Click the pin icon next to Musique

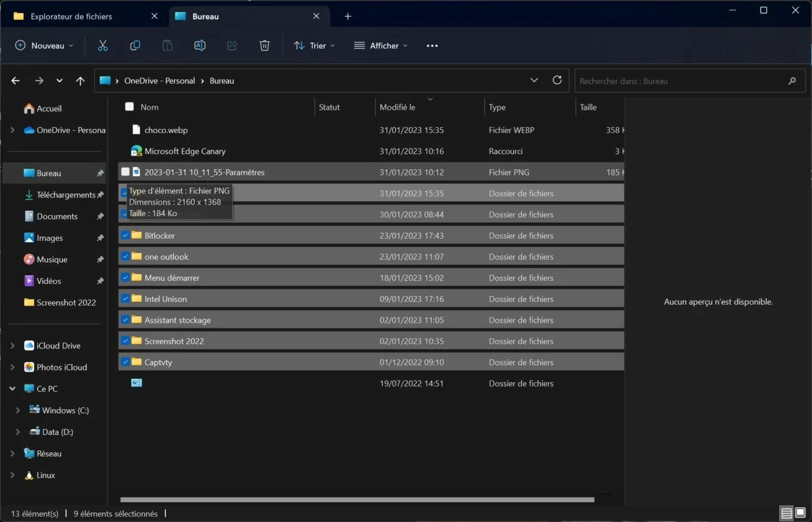[100, 260]
